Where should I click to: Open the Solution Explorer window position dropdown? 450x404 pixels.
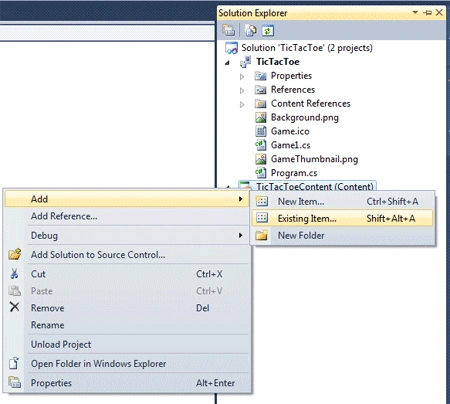(415, 12)
